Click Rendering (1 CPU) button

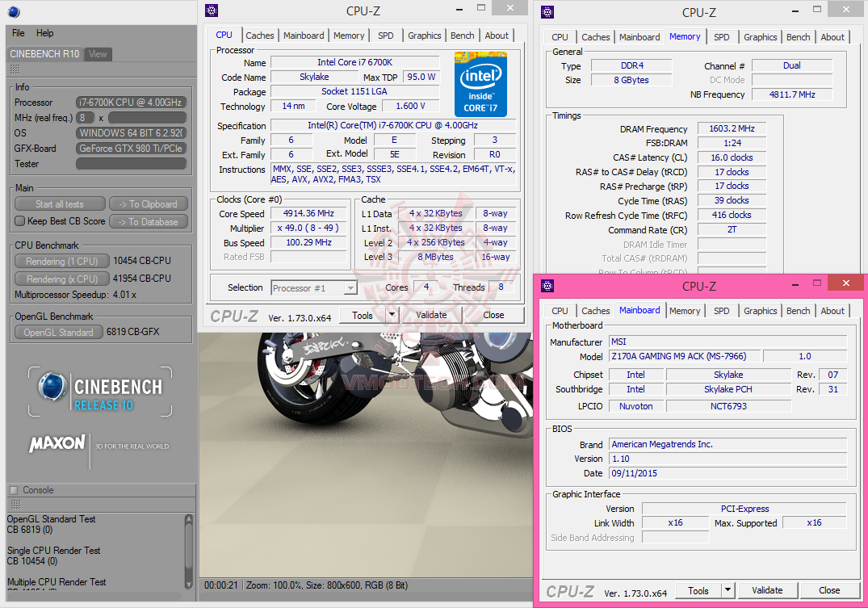coord(62,261)
